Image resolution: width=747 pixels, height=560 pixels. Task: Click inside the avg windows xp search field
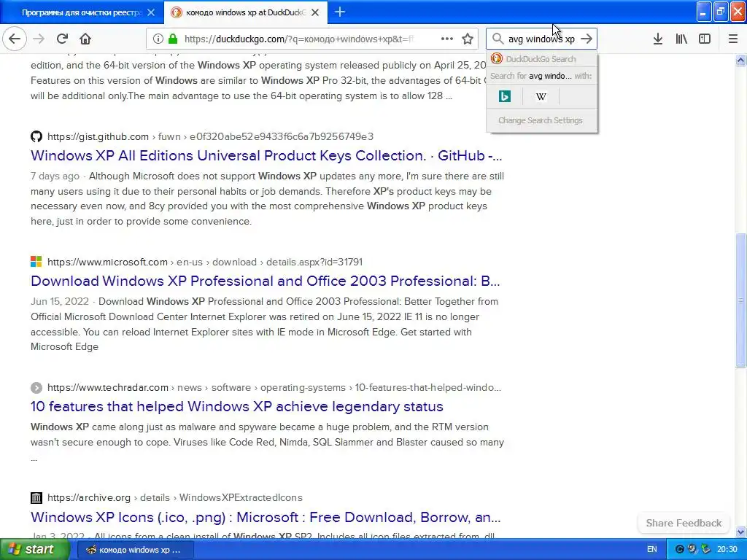pos(542,39)
